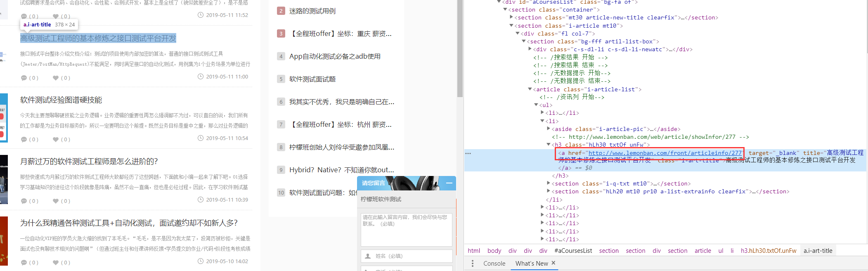Switch to the Console drawer tab
Viewport: 868px width, 271px height.
tap(494, 263)
